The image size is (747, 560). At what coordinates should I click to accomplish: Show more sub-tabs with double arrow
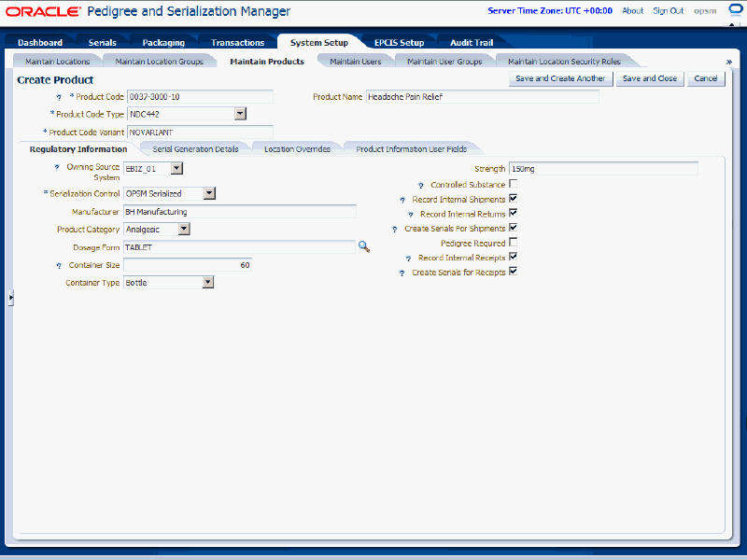point(729,62)
